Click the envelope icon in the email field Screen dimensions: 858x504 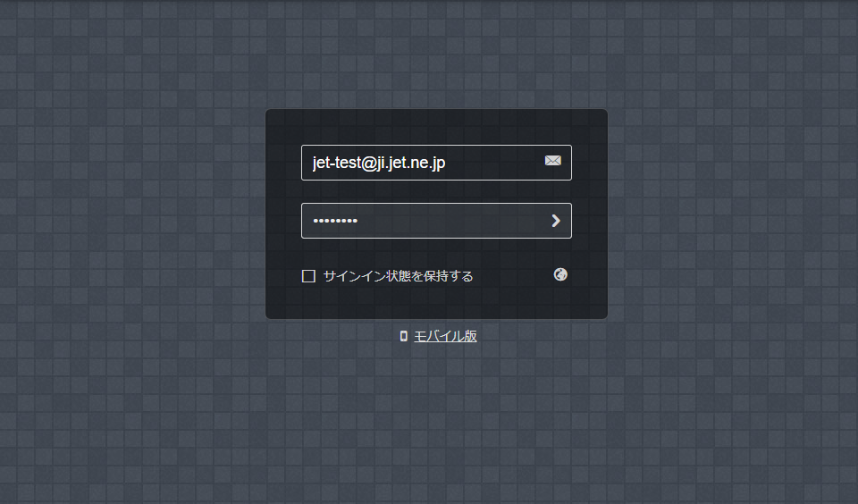click(x=552, y=160)
